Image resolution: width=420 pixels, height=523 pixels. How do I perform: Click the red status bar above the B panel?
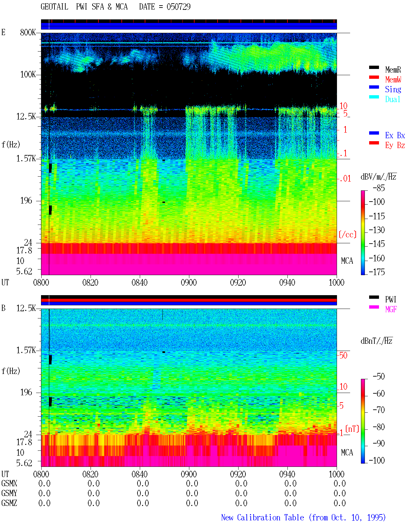(189, 300)
